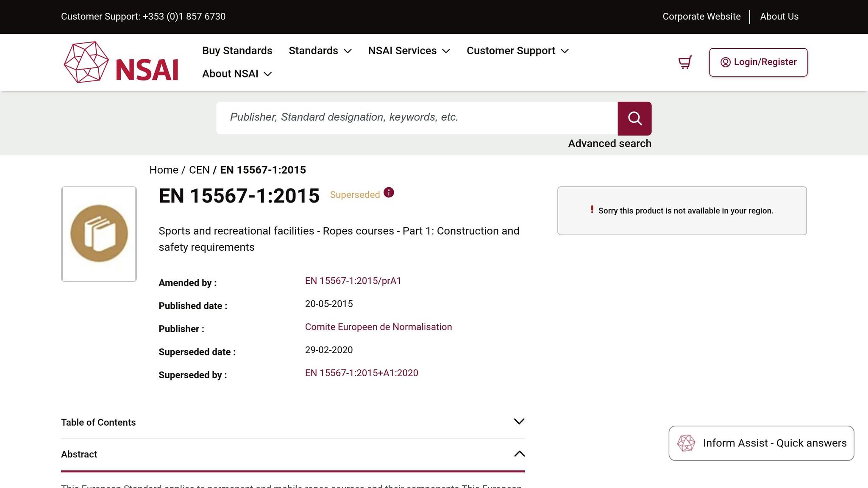Open the standard's book thumbnail image

tap(99, 234)
